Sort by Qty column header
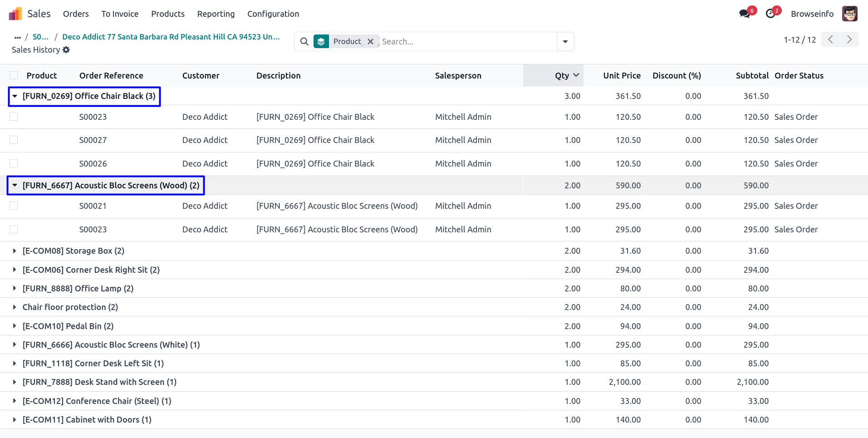 pyautogui.click(x=562, y=75)
